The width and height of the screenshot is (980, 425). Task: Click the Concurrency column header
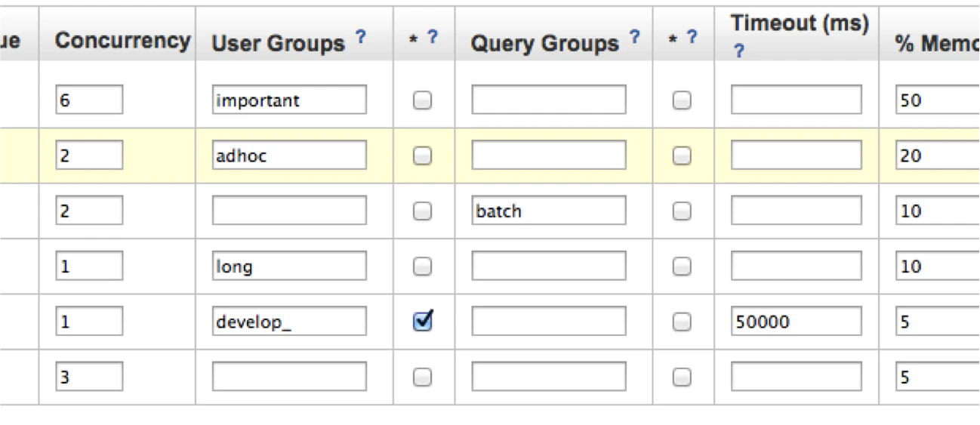click(122, 41)
